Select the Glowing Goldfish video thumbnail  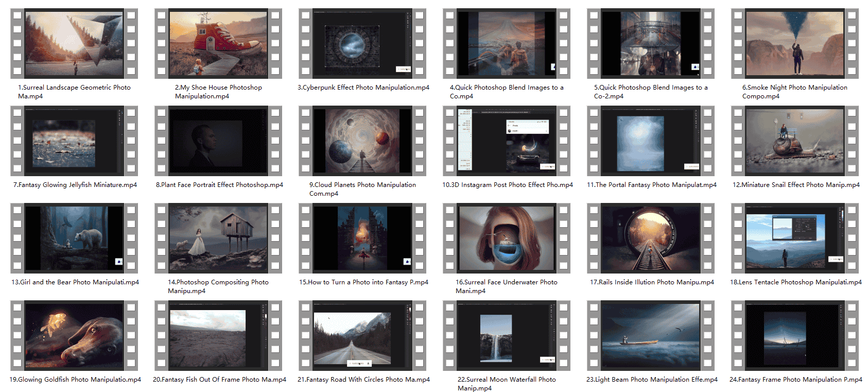74,335
